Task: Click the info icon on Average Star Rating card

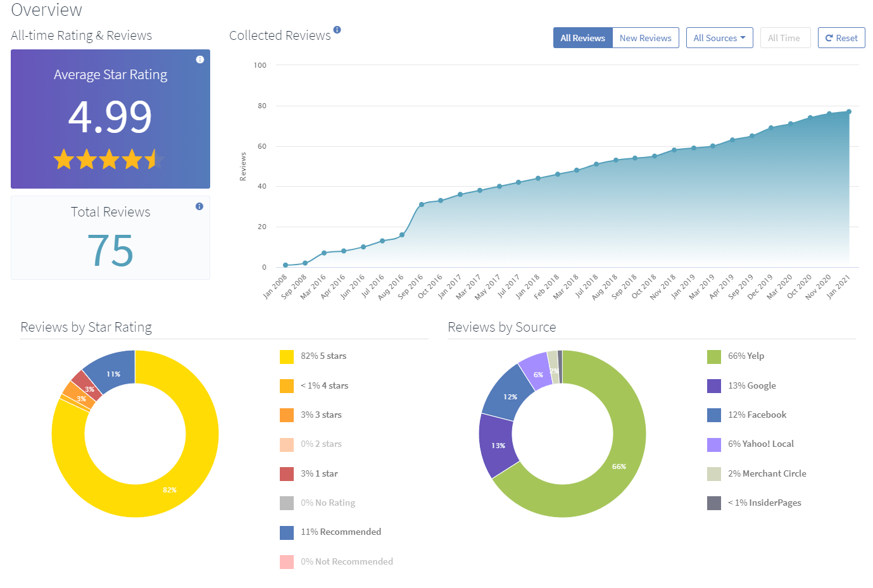Action: [200, 59]
